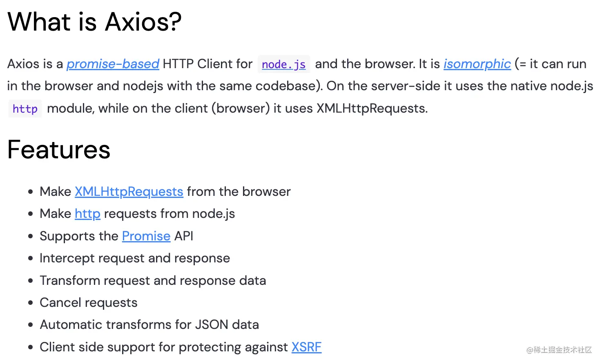This screenshot has width=602, height=364.
Task: Click 'Transform request and response data' item
Action: coord(153,281)
